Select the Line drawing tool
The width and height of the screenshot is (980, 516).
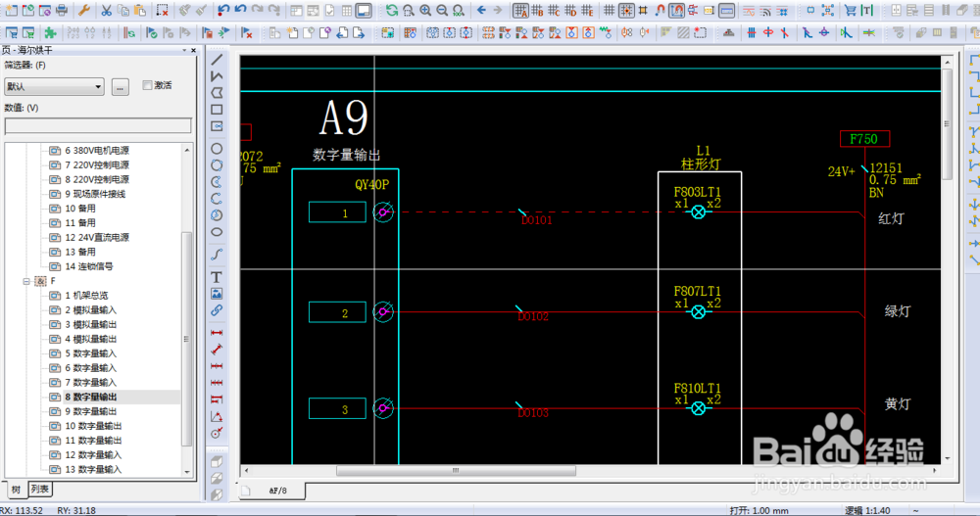(x=217, y=60)
